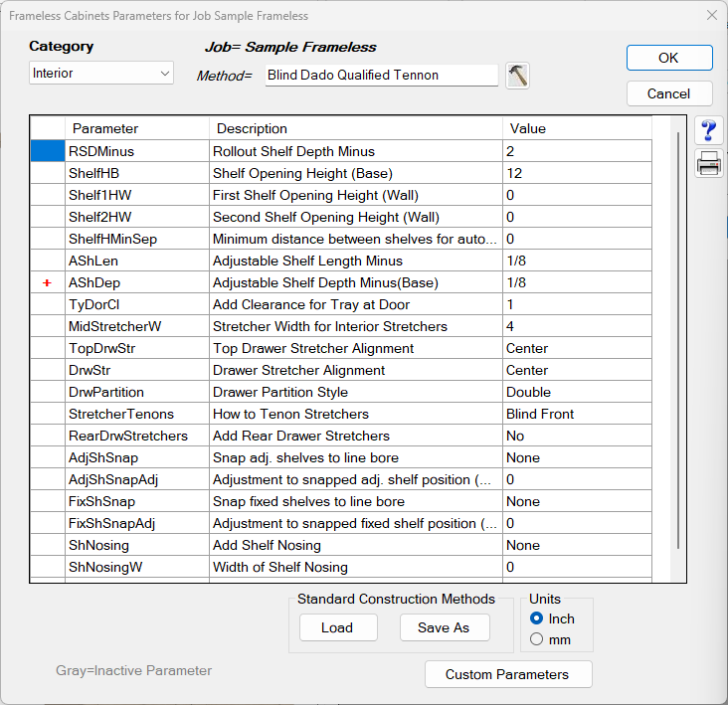Click the blue row selector beside RSDMinus

47,151
